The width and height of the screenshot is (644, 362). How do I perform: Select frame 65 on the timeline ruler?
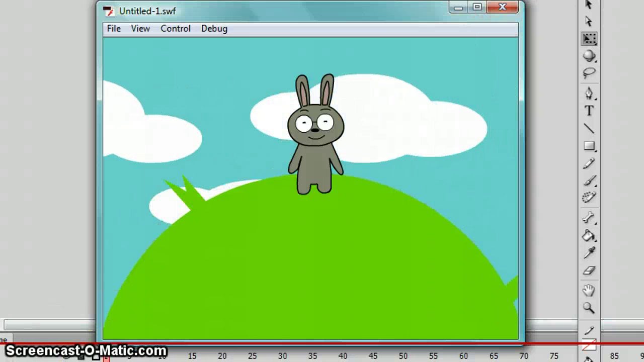click(494, 356)
